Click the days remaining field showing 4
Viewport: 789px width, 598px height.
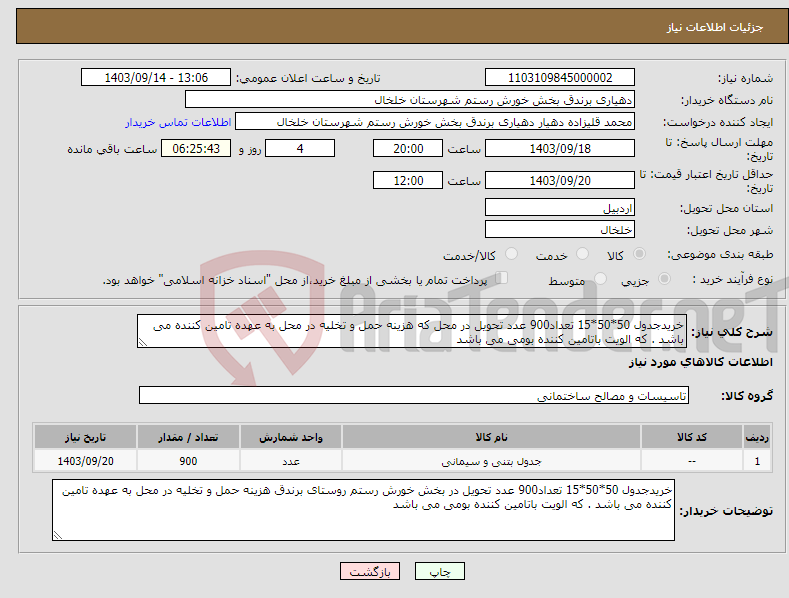(x=300, y=148)
